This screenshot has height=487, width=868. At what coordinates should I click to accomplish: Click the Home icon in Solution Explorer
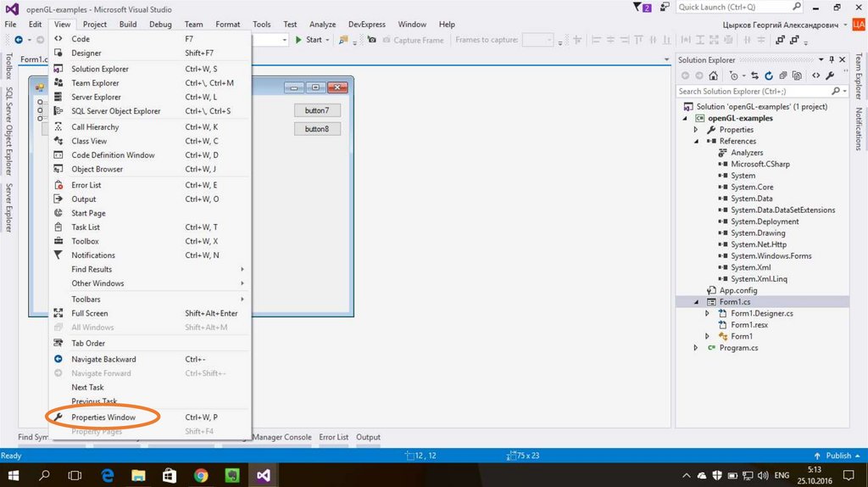(713, 76)
